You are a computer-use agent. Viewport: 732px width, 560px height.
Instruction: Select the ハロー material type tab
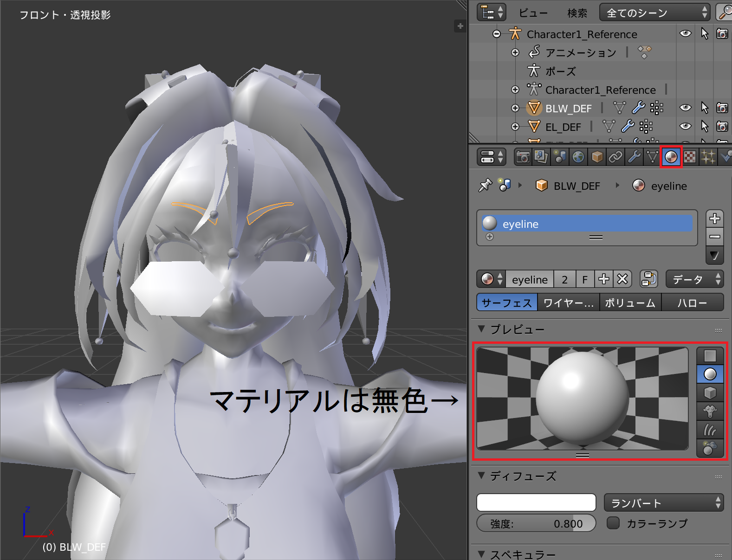(692, 303)
